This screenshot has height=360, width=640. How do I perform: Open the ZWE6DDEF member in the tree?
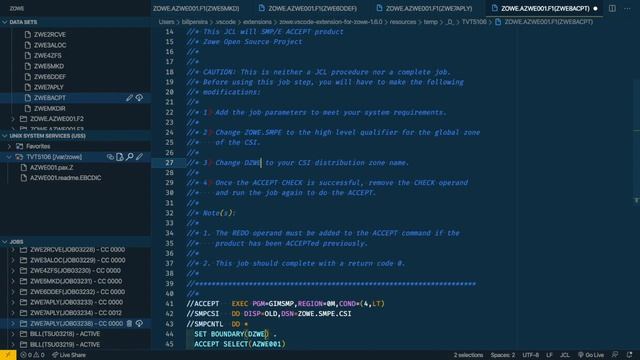point(49,77)
